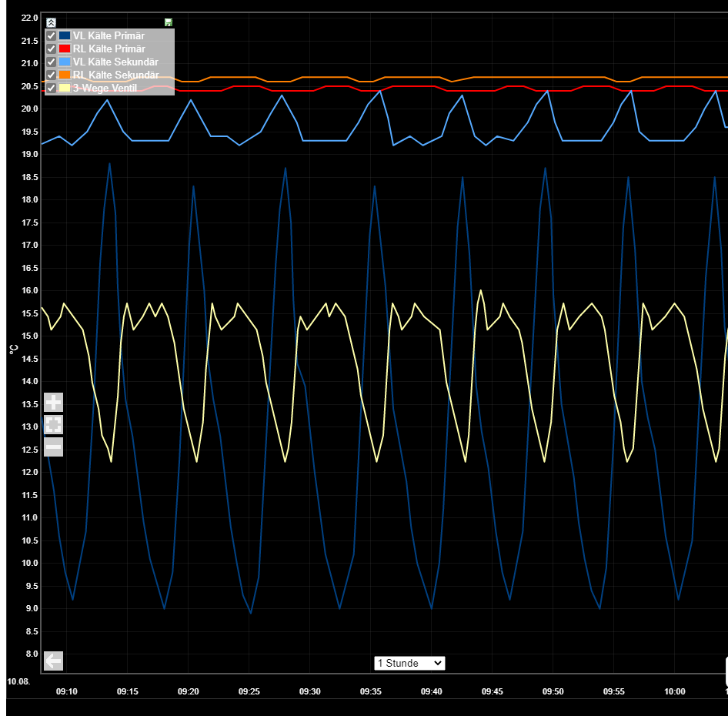Hide the RL Kälte Sekundär series via checkbox
Image resolution: width=728 pixels, height=716 pixels.
52,75
